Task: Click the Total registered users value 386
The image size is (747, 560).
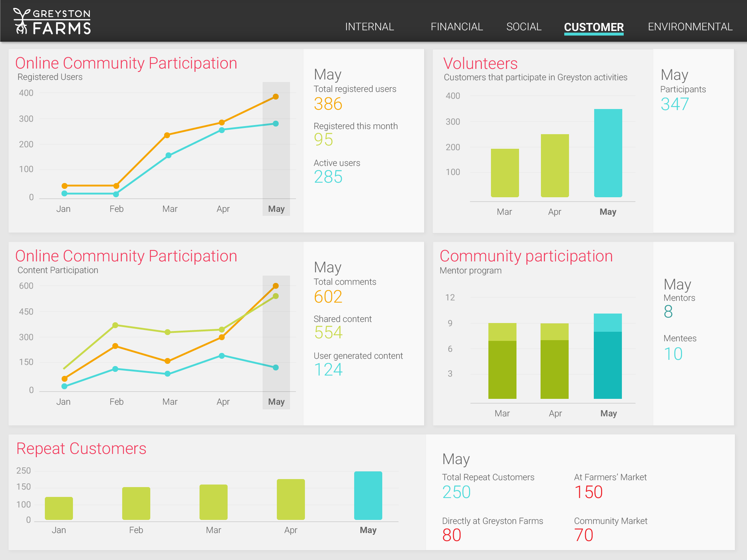Action: (328, 104)
